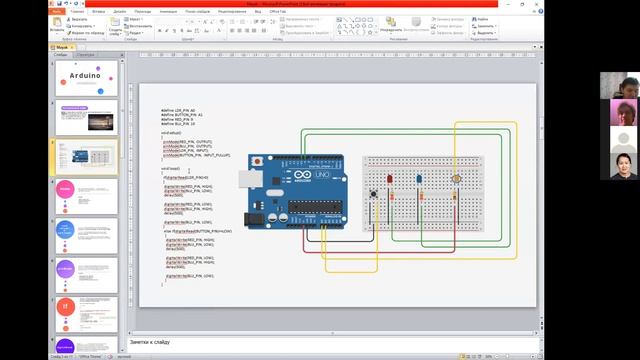This screenshot has width=640, height=360.
Task: Toggle justify text alignment
Action: click(x=254, y=30)
